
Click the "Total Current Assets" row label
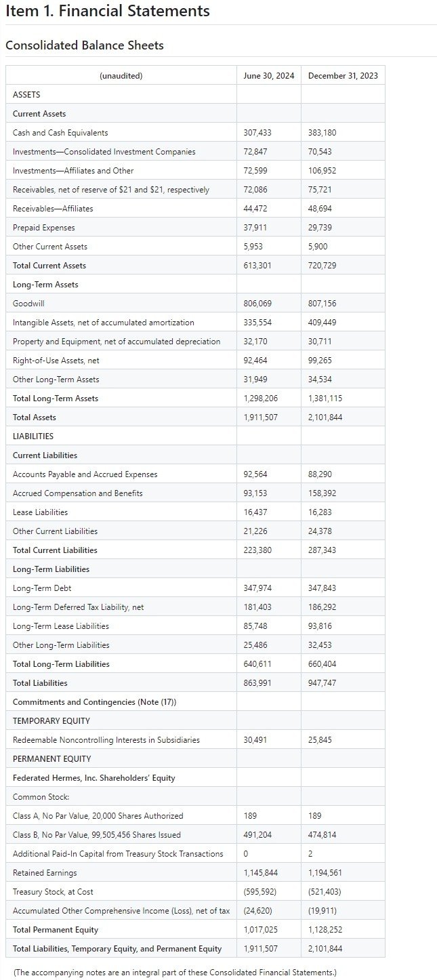(x=49, y=266)
